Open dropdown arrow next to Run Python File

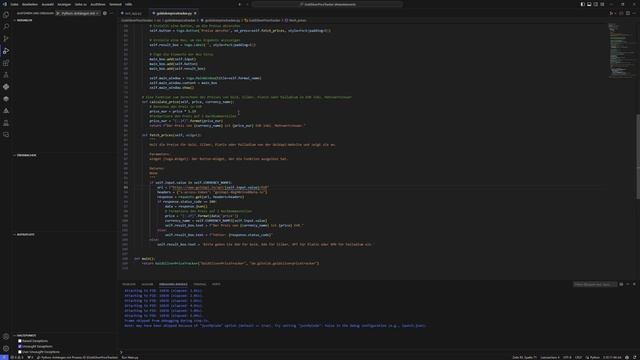(615, 13)
